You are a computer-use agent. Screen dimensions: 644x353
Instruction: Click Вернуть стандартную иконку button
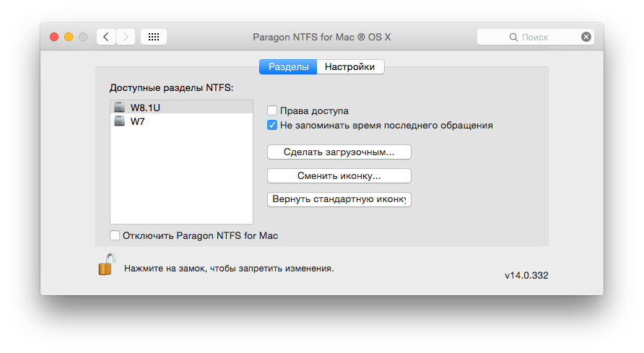click(x=339, y=199)
